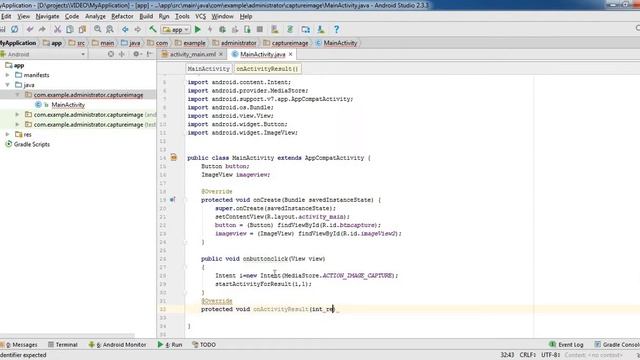This screenshot has height=360, width=640.
Task: Open AVD Manager toolbar icon
Action: tap(275, 29)
